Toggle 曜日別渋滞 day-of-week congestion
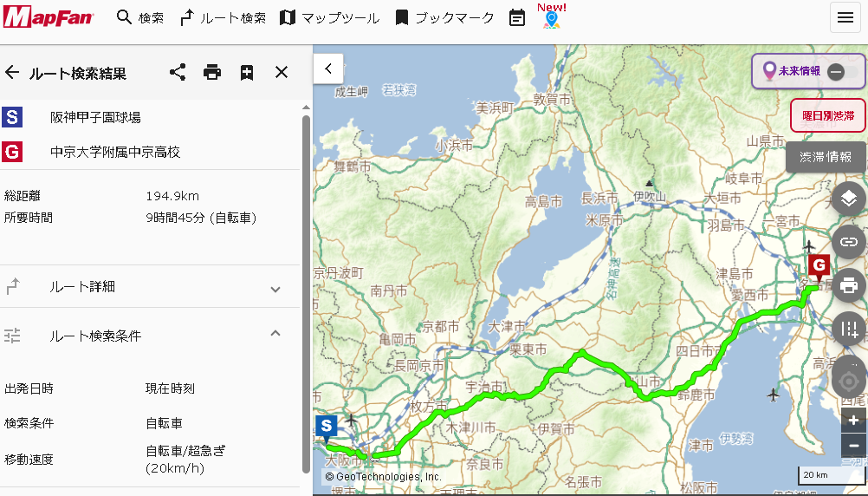The height and width of the screenshot is (496, 868). (x=827, y=114)
